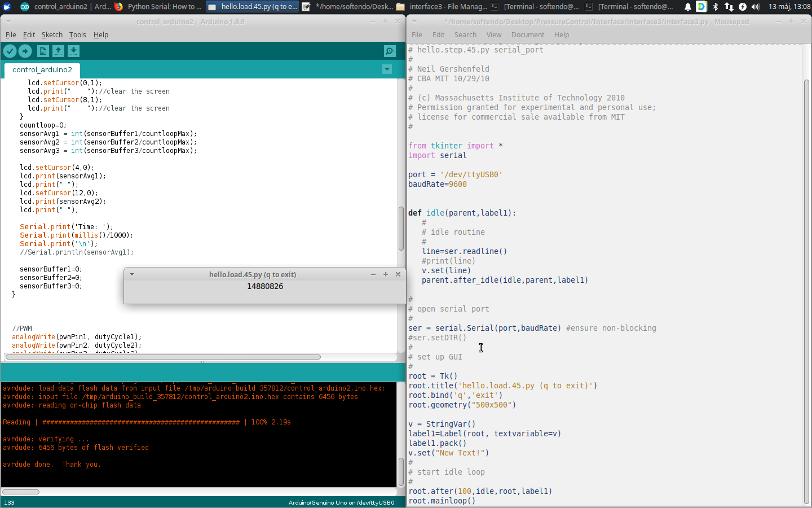Switch to the control_arduino2 tab
Image resolution: width=812 pixels, height=508 pixels.
click(42, 71)
